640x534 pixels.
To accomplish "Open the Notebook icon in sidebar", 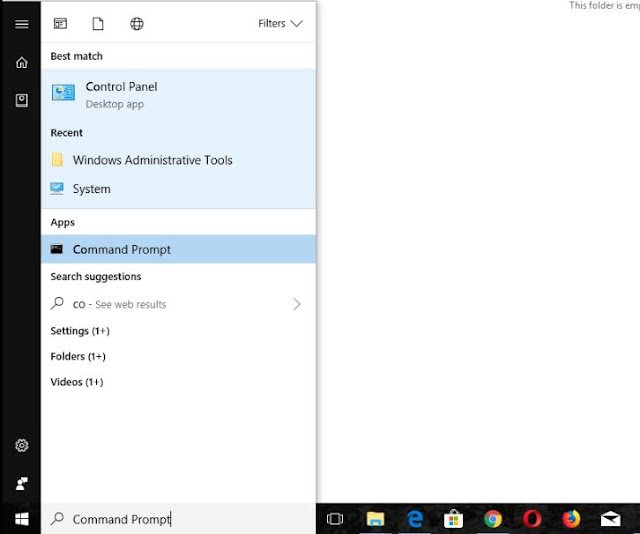I will coord(22,100).
